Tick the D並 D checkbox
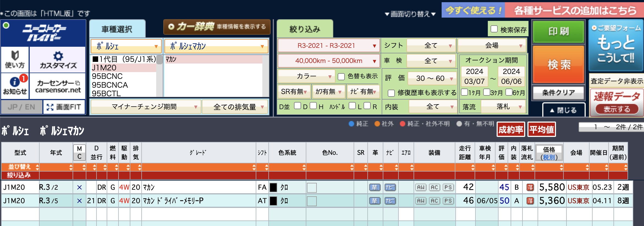The width and height of the screenshot is (644, 226). (x=298, y=106)
